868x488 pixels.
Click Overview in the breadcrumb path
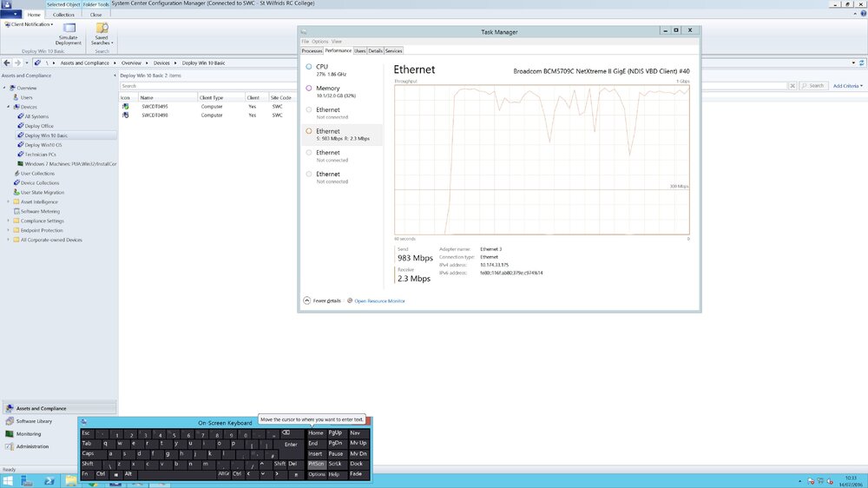(131, 63)
